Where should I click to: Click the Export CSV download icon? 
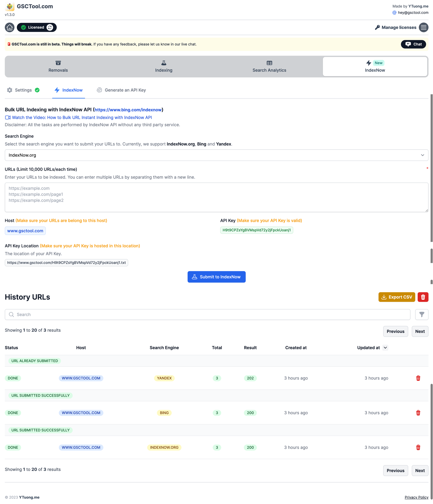pos(384,297)
